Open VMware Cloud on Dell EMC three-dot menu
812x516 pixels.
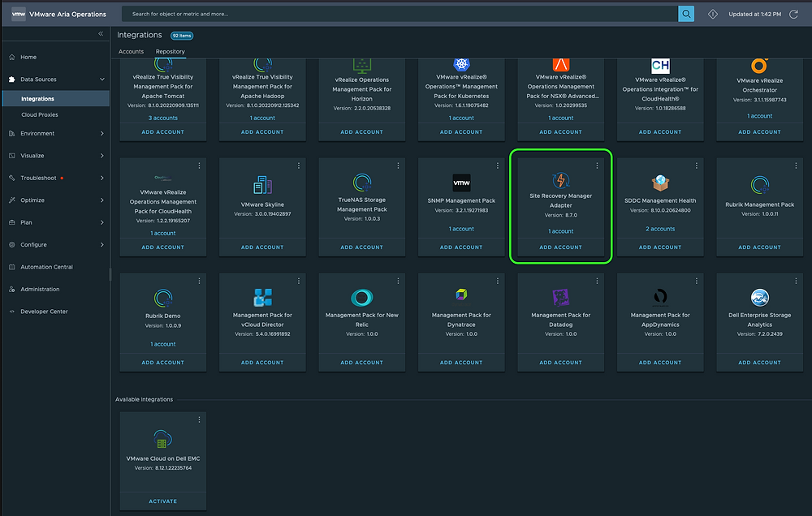tap(200, 419)
